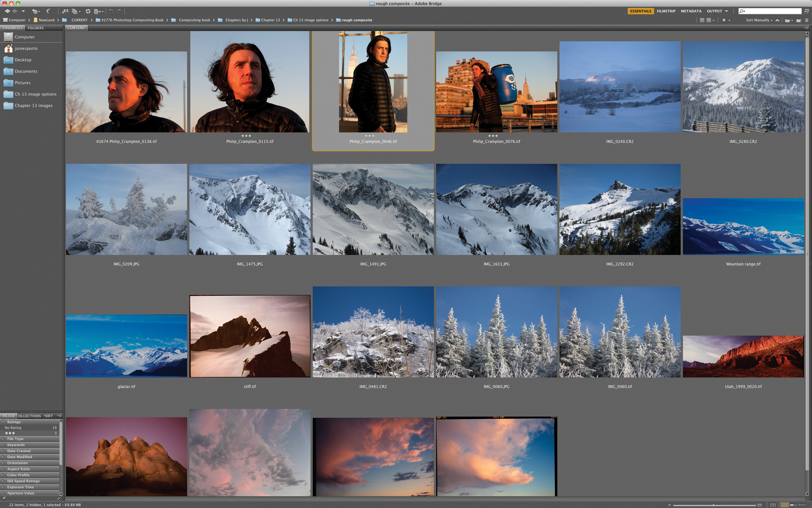Open the workspace switcher dropdown arrow
The width and height of the screenshot is (812, 508).
click(x=727, y=11)
